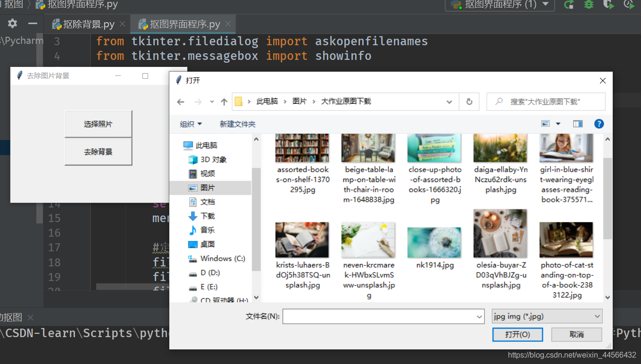Launch the profiler run icon
Screen dimensions: 641x364
629,5
